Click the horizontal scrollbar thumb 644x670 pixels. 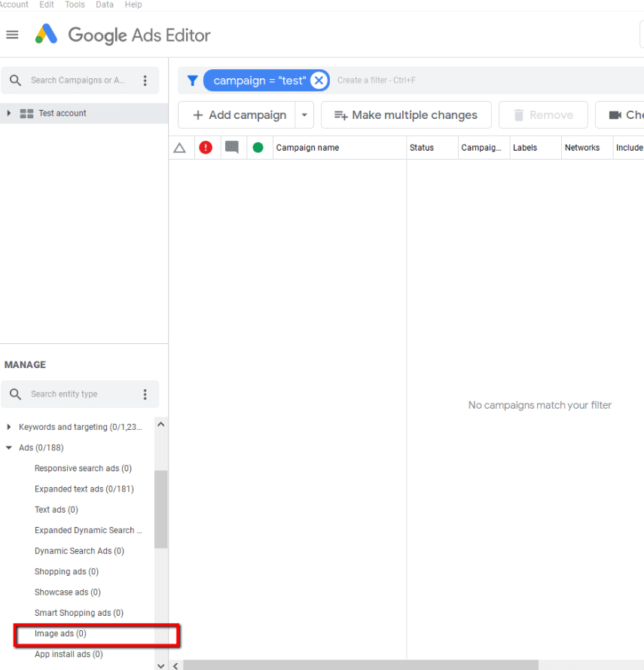point(361,665)
